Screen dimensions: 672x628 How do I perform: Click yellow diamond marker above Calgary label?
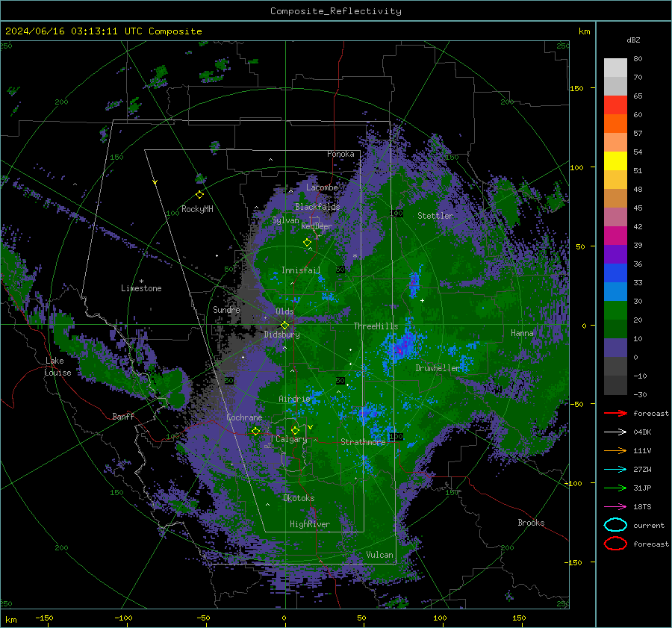click(295, 430)
